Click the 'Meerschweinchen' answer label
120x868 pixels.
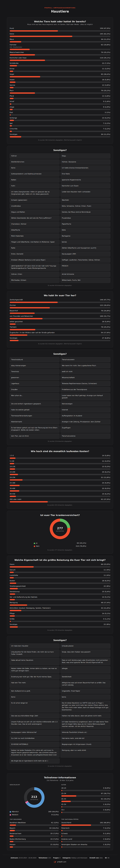[x=17, y=52]
